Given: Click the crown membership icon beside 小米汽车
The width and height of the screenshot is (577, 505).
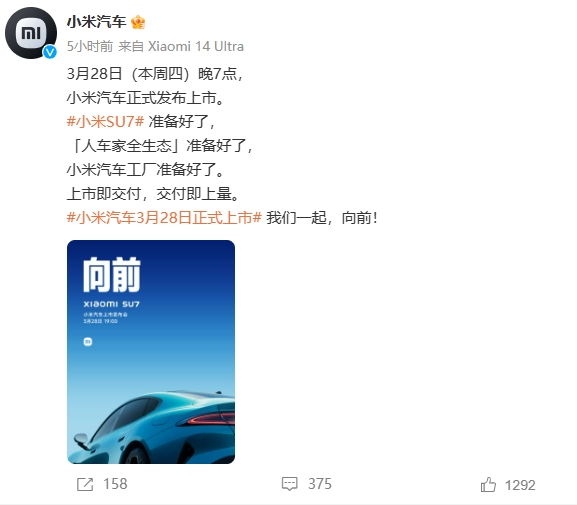Looking at the screenshot, I should pos(138,22).
